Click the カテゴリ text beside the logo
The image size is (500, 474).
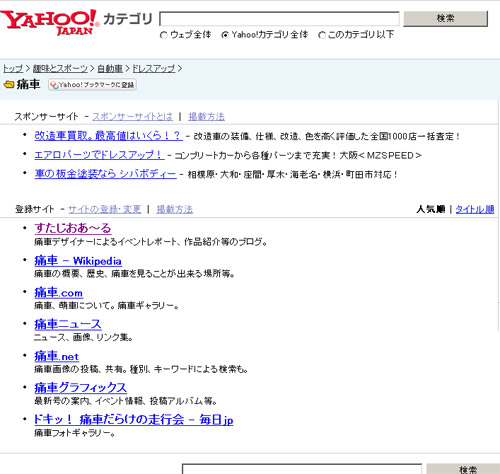128,19
